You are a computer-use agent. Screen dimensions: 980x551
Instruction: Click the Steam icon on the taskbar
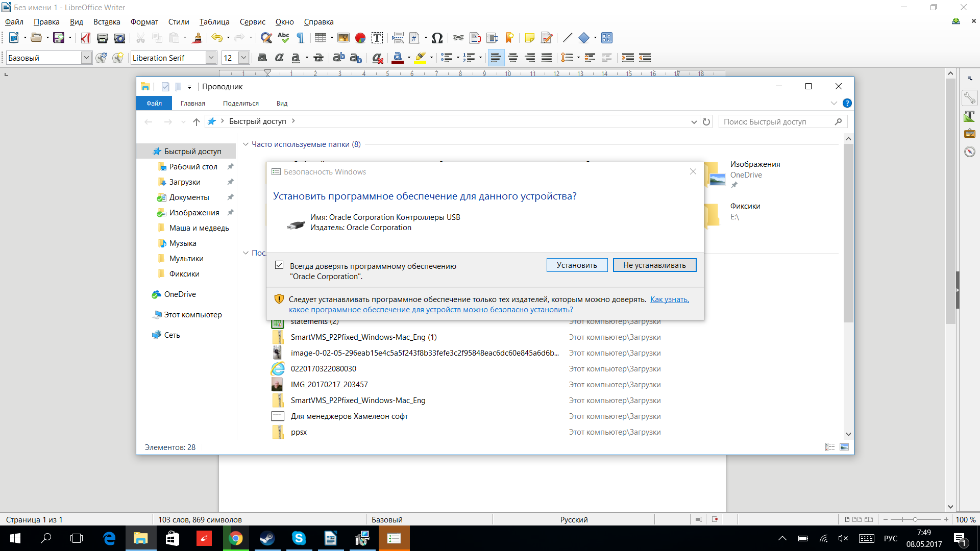tap(267, 538)
